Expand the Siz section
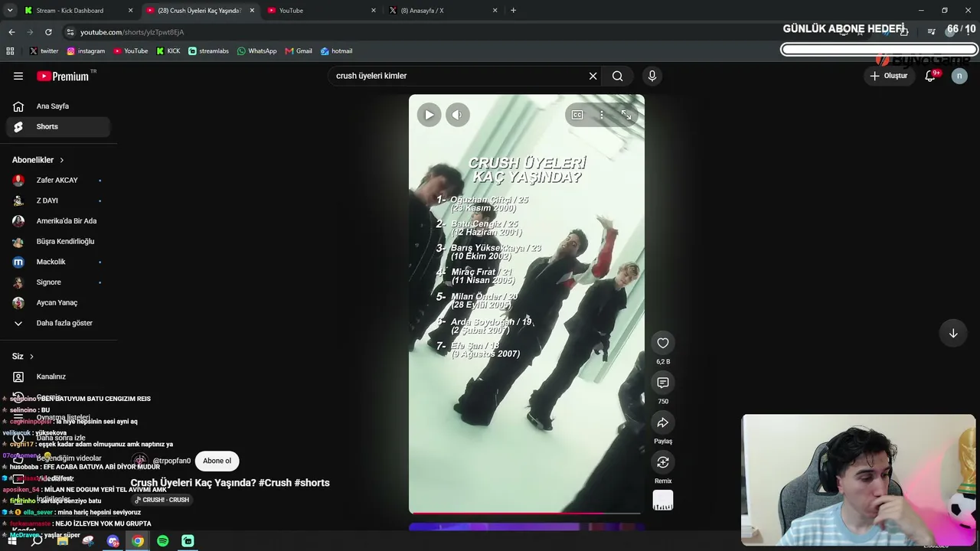Viewport: 980px width, 551px height. (x=23, y=356)
